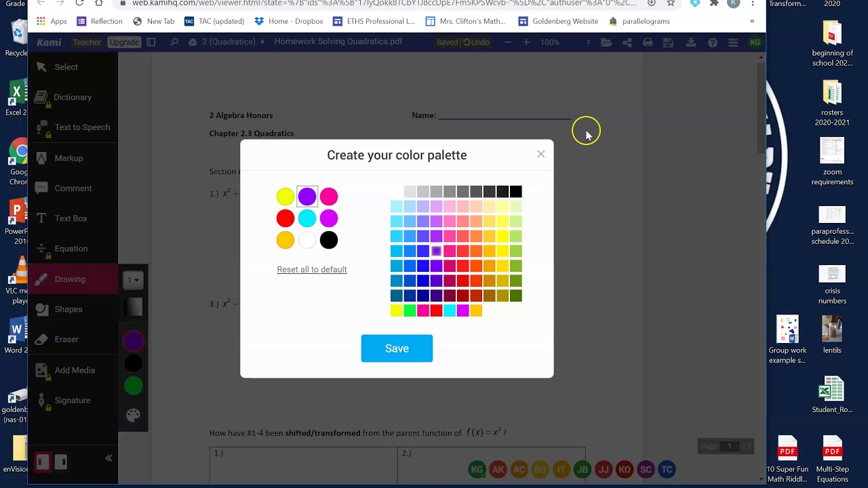This screenshot has width=868, height=488.
Task: Click the Teacher badge
Action: pyautogui.click(x=87, y=42)
